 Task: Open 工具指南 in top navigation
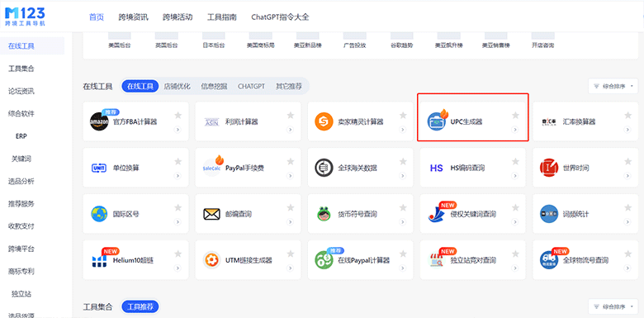222,17
